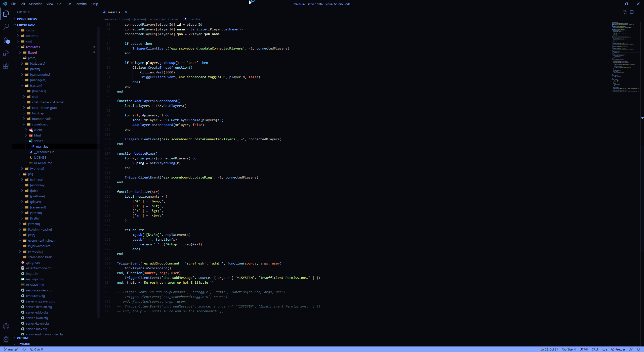Open __resource.lua file in explorer
Screen dimensions: 644x352
click(x=44, y=152)
